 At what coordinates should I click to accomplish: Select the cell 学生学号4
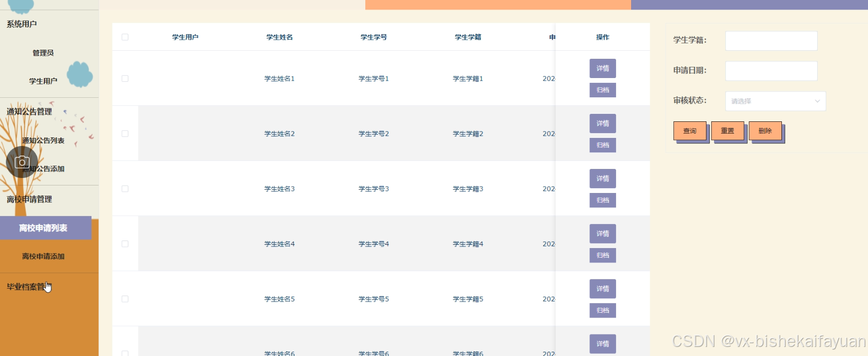pos(374,244)
